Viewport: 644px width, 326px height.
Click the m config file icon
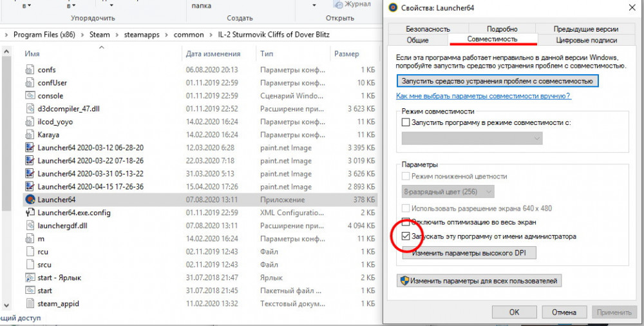[30, 239]
